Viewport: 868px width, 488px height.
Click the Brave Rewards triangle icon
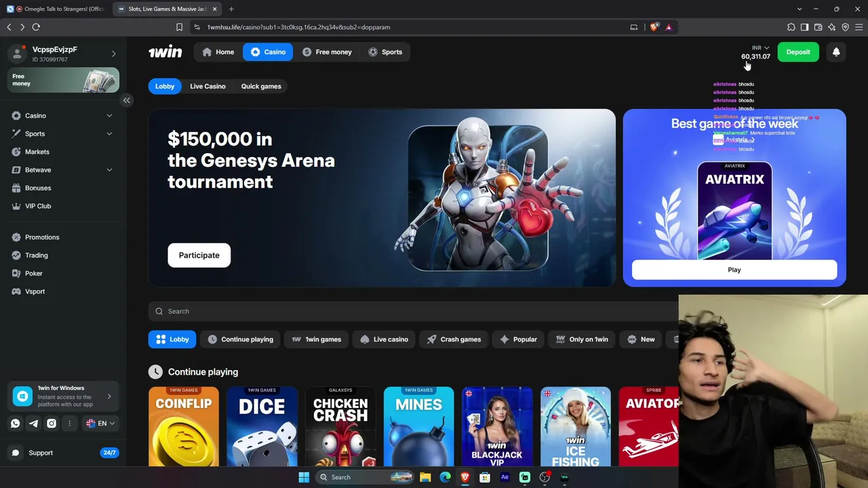click(669, 27)
